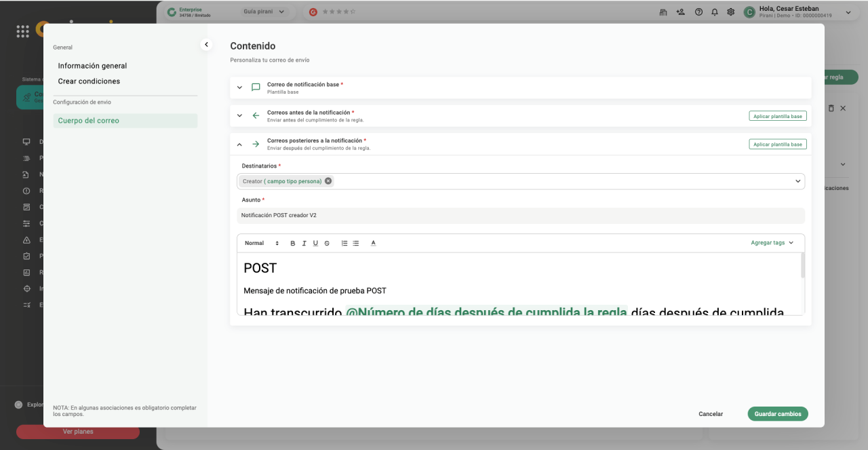Expand the Correo de notificación base section
Viewport: 868px width, 450px height.
click(239, 88)
